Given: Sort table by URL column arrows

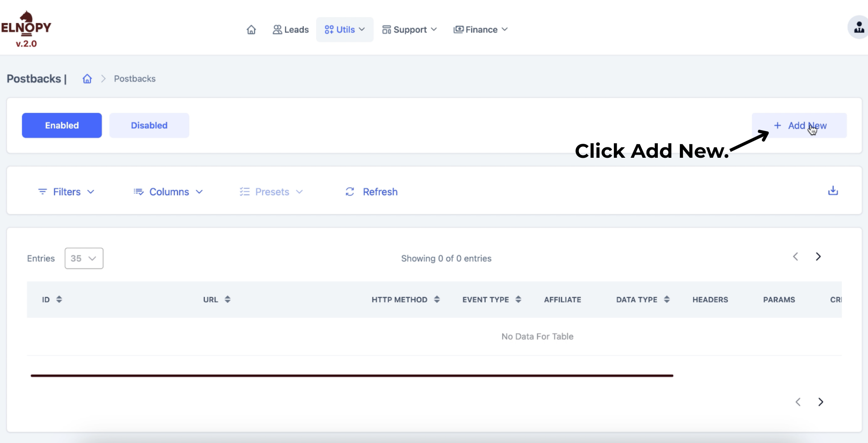Looking at the screenshot, I should [x=227, y=299].
